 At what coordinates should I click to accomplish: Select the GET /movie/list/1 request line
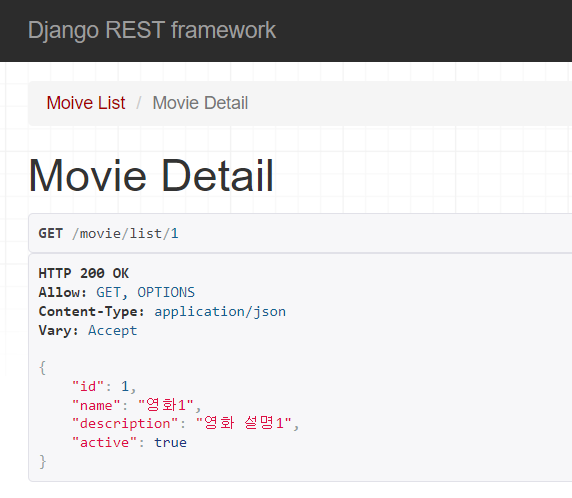108,233
